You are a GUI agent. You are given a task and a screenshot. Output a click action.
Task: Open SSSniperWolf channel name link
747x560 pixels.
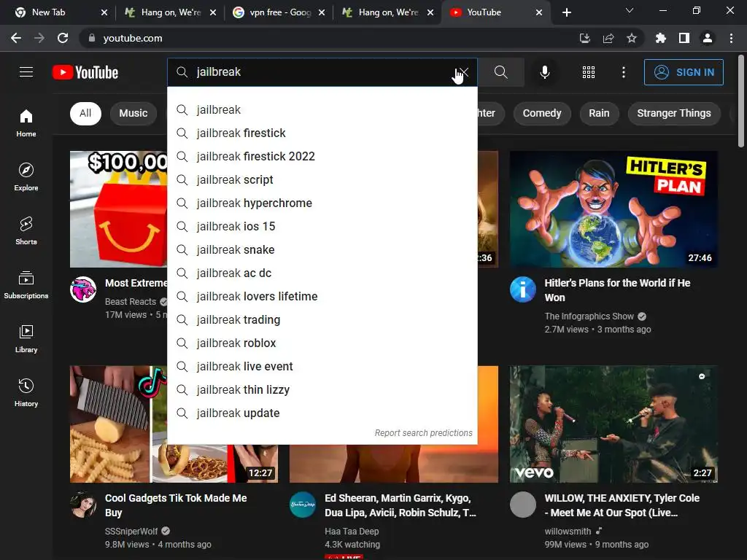[131, 531]
